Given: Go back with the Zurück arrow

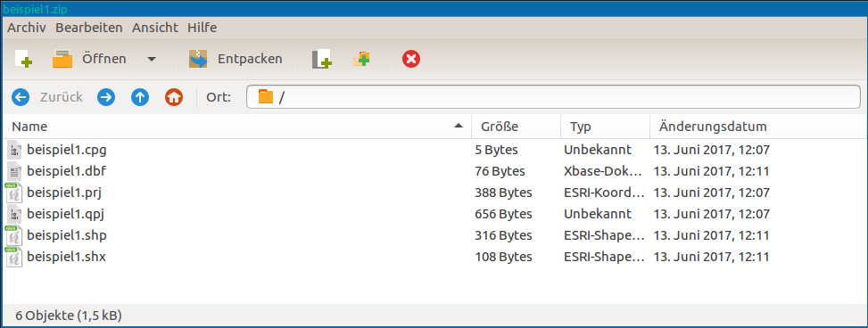Looking at the screenshot, I should tap(20, 97).
